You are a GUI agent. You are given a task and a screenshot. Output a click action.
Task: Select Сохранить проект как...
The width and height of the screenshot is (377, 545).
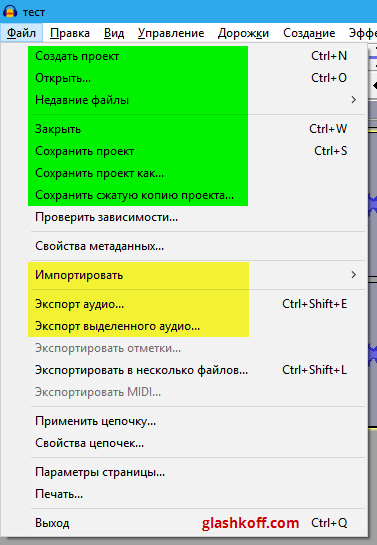click(184, 173)
